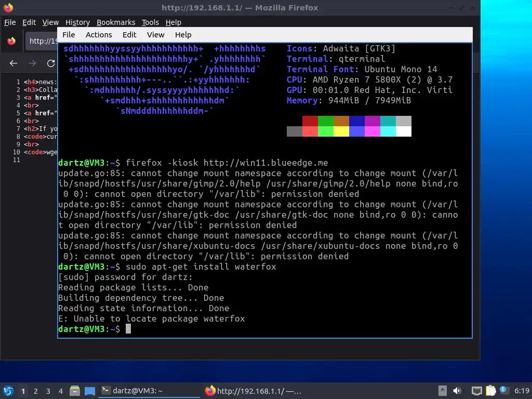This screenshot has width=532, height=399.
Task: Open Firefox's Edit menu
Action: click(29, 22)
